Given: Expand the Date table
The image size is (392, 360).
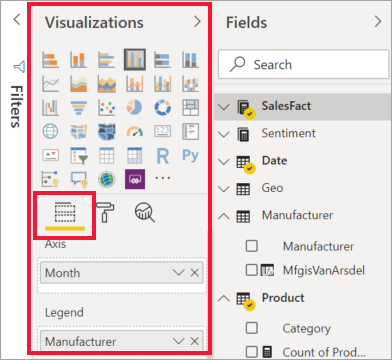Looking at the screenshot, I should pyautogui.click(x=224, y=162).
